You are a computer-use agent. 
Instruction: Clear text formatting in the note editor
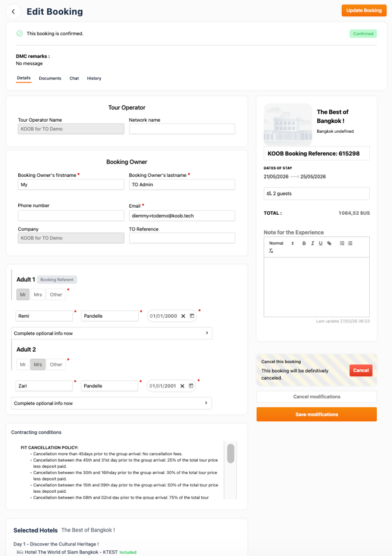pos(271,251)
